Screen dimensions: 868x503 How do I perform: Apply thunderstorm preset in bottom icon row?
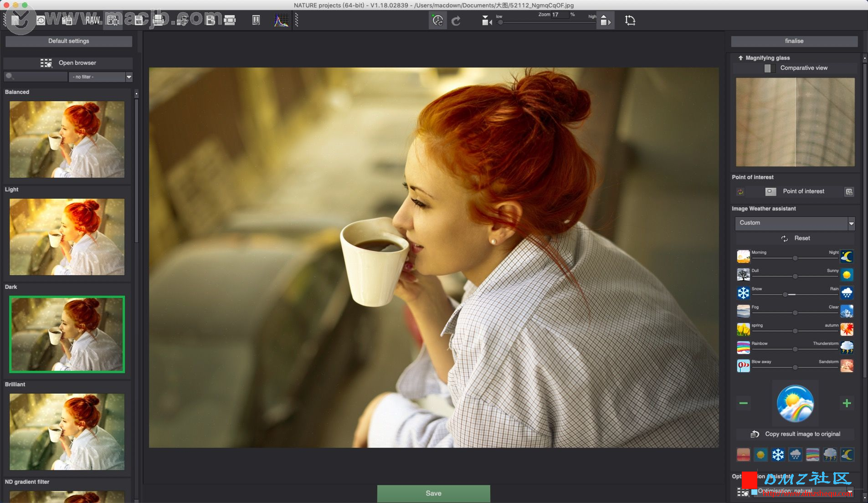(x=830, y=454)
